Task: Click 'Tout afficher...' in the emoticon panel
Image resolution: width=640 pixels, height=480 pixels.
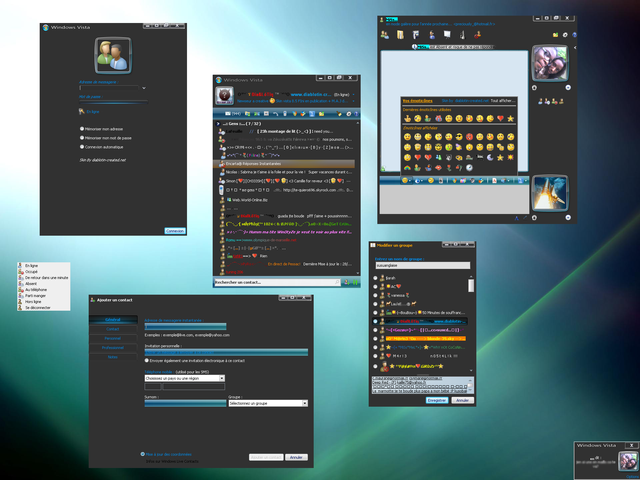Action: [x=503, y=101]
